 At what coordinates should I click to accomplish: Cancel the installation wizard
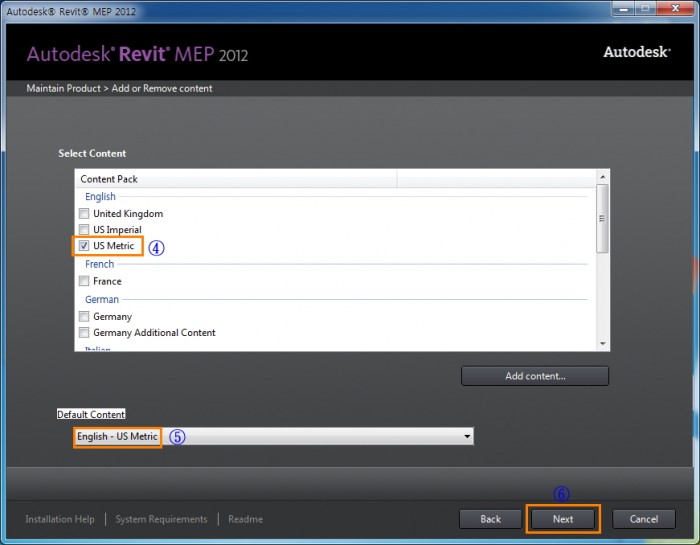(643, 519)
